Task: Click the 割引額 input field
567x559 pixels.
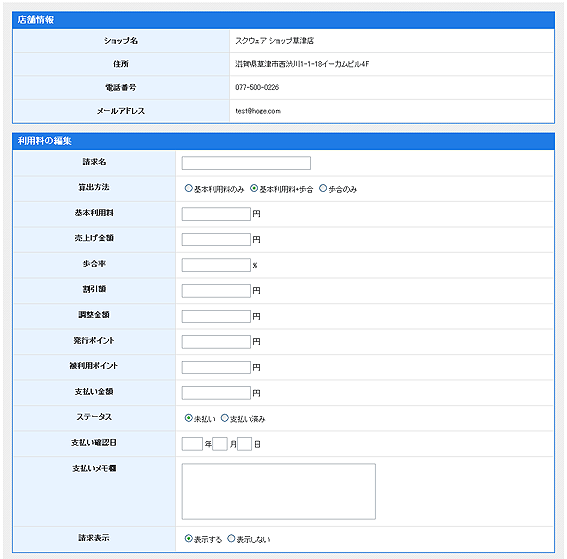Action: point(216,291)
